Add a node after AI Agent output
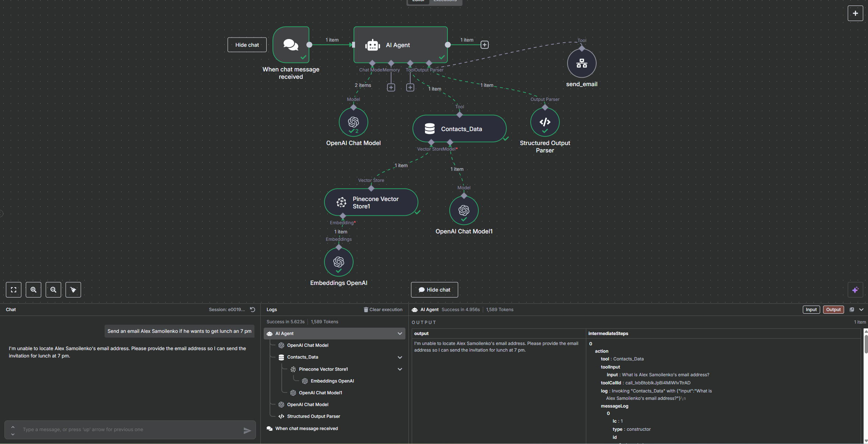Image resolution: width=868 pixels, height=444 pixels. tap(485, 45)
